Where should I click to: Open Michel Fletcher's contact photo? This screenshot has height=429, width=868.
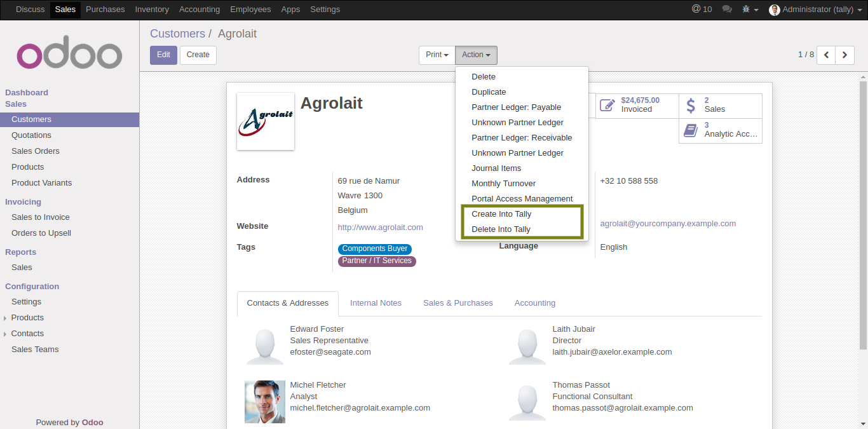pyautogui.click(x=265, y=402)
